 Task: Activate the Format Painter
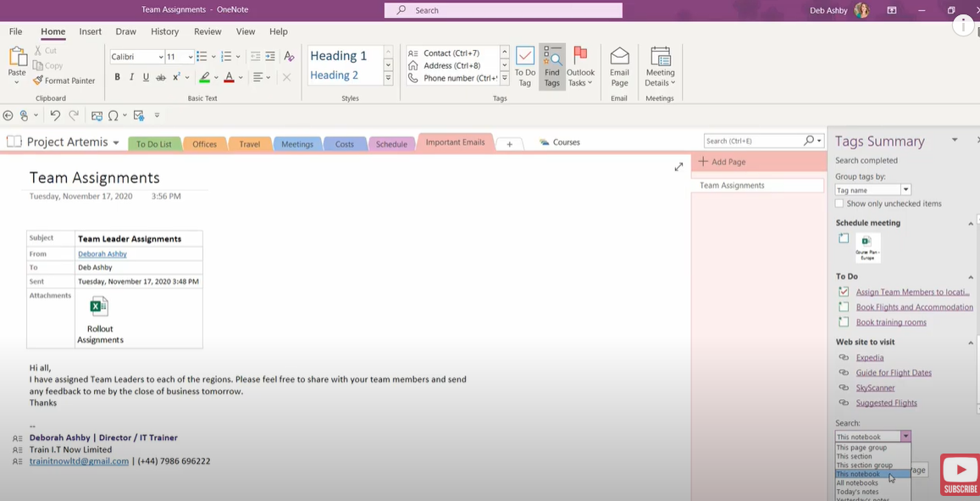click(x=64, y=81)
